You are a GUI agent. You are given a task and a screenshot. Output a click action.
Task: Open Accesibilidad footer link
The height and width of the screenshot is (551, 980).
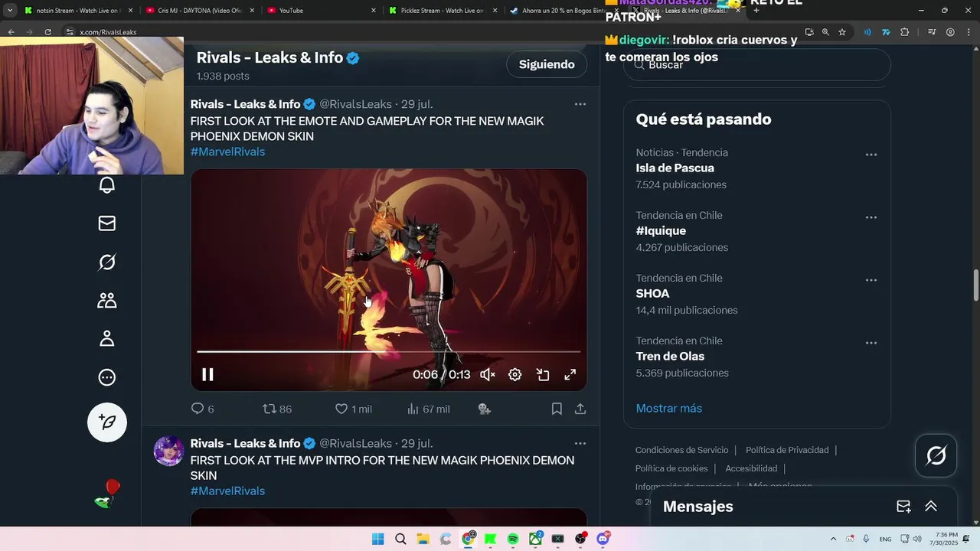coord(751,468)
